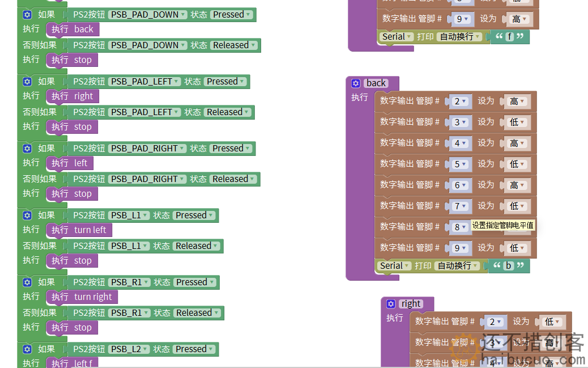Open pin 9 dropdown in top function
Image resolution: width=588 pixels, height=368 pixels.
point(463,19)
